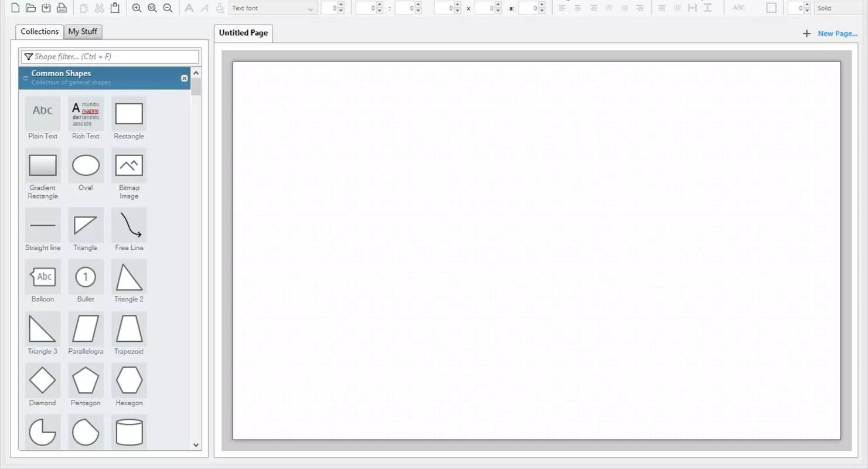Open the Solid line style dropdown
The width and height of the screenshot is (868, 469).
coord(838,8)
